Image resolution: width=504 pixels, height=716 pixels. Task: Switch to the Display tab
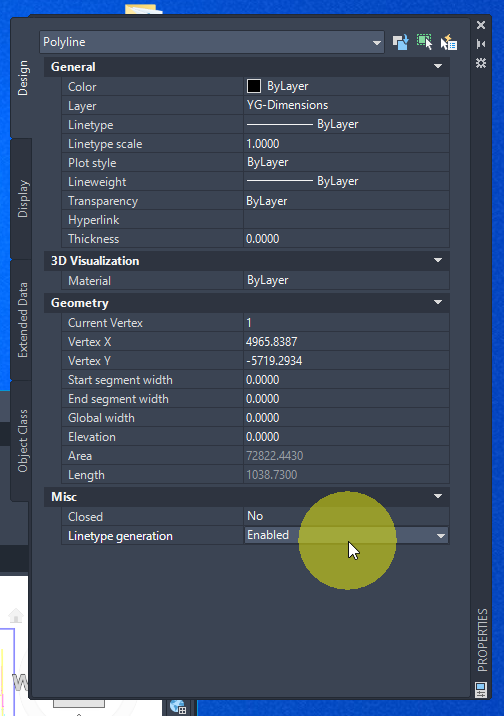22,199
